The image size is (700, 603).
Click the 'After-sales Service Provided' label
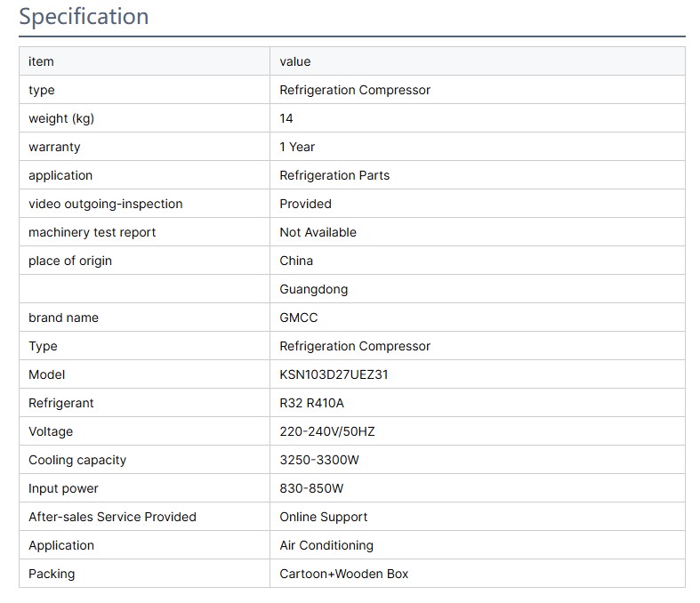pyautogui.click(x=112, y=517)
